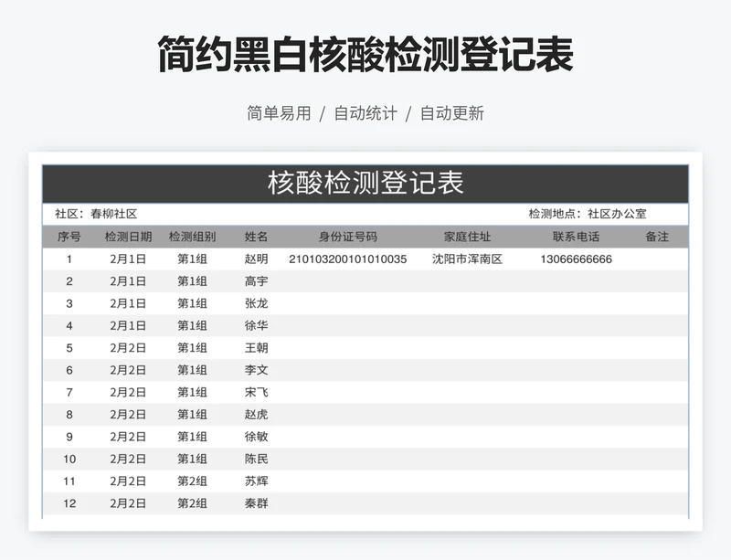Select the 第2组 cell in 秦群's row

pos(192,503)
